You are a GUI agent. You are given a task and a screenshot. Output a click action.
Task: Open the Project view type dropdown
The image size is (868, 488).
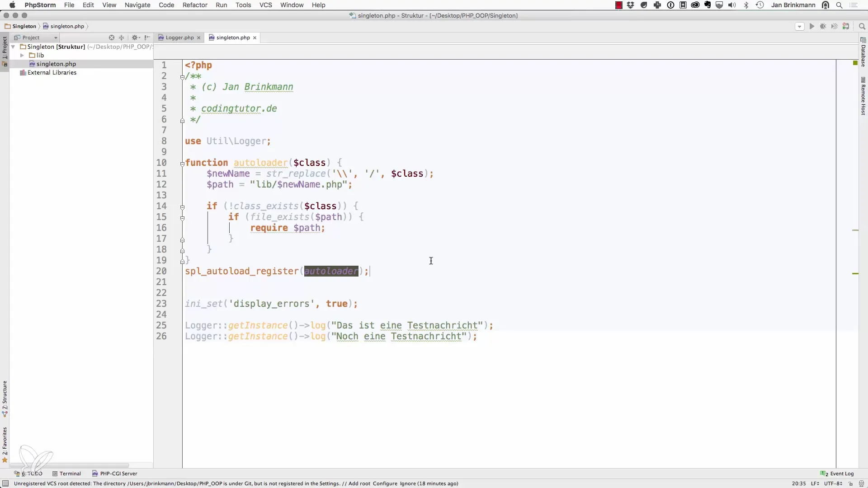36,38
